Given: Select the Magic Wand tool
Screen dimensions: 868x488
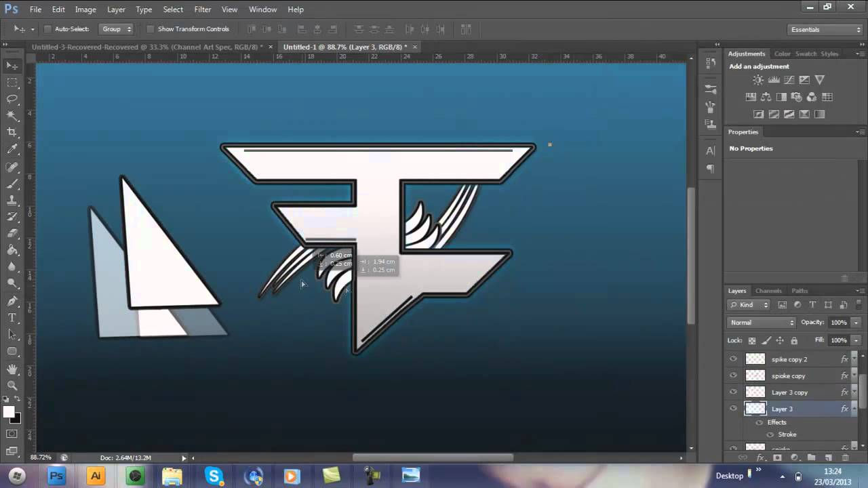Looking at the screenshot, I should 12,116.
